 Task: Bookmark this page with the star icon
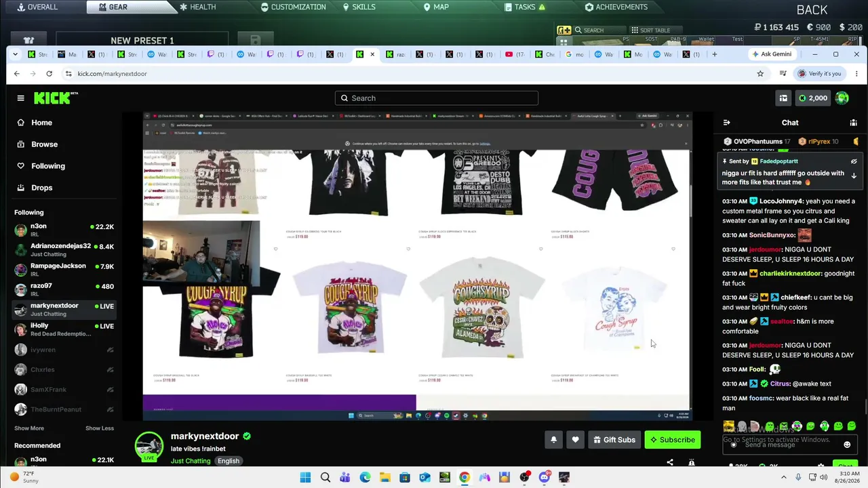point(760,73)
